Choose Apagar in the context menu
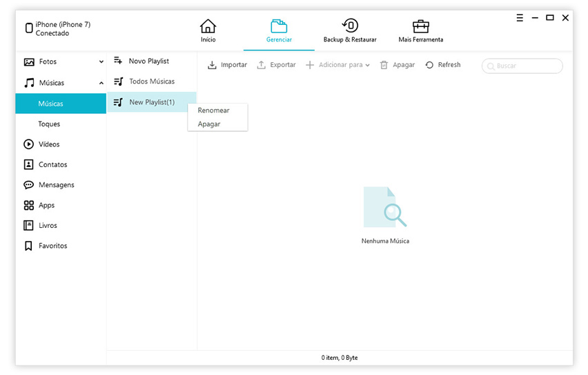The height and width of the screenshot is (375, 588). [209, 124]
